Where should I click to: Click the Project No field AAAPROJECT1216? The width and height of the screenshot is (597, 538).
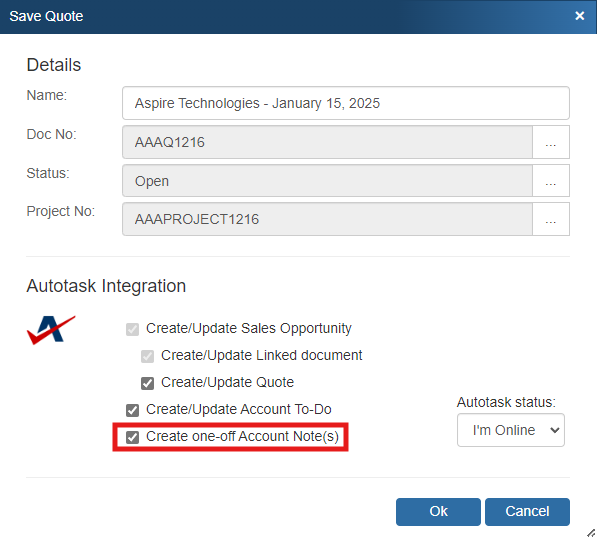click(x=327, y=219)
